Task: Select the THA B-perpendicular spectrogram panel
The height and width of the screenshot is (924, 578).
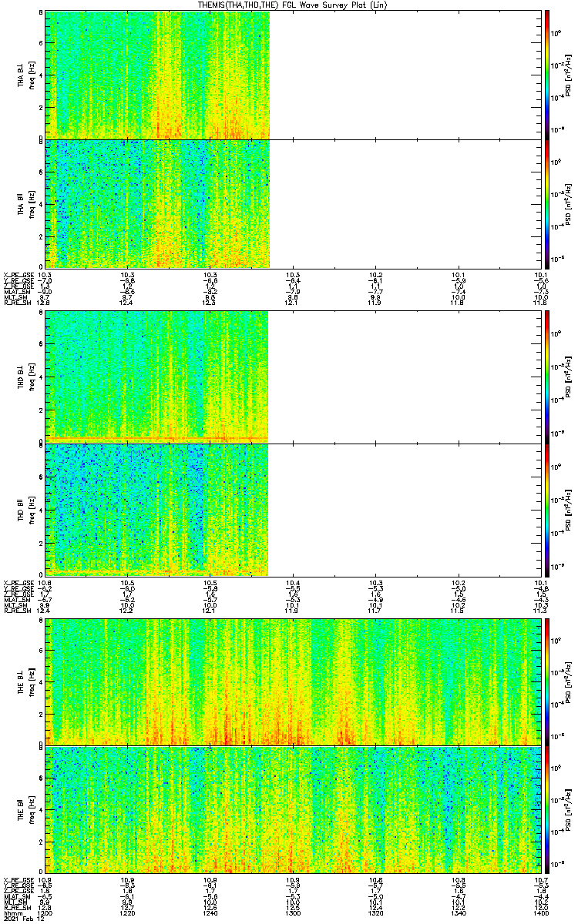Action: pos(292,75)
